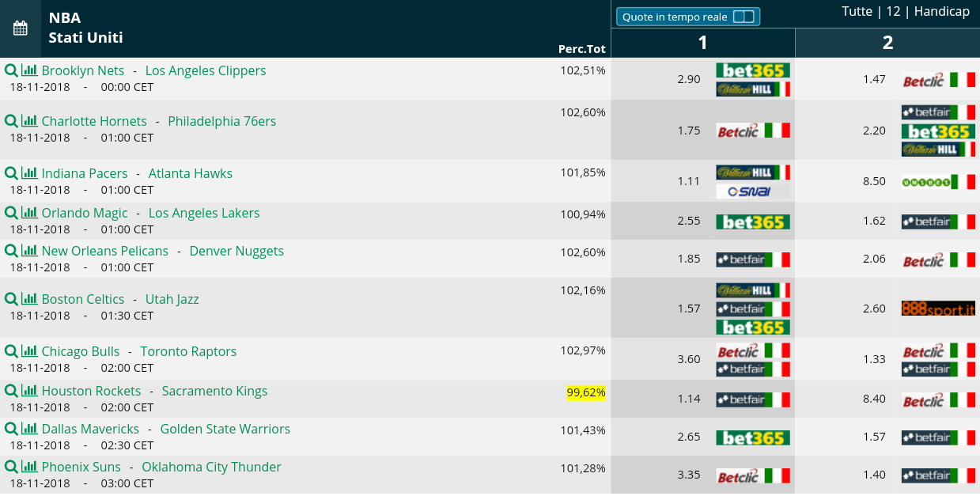Click the magnifier icon for Phoenix Suns match
Viewport: 980px width, 496px height.
[11, 467]
